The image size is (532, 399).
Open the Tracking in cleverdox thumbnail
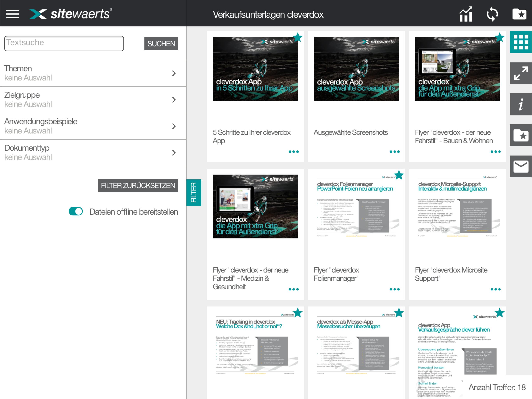click(x=255, y=344)
